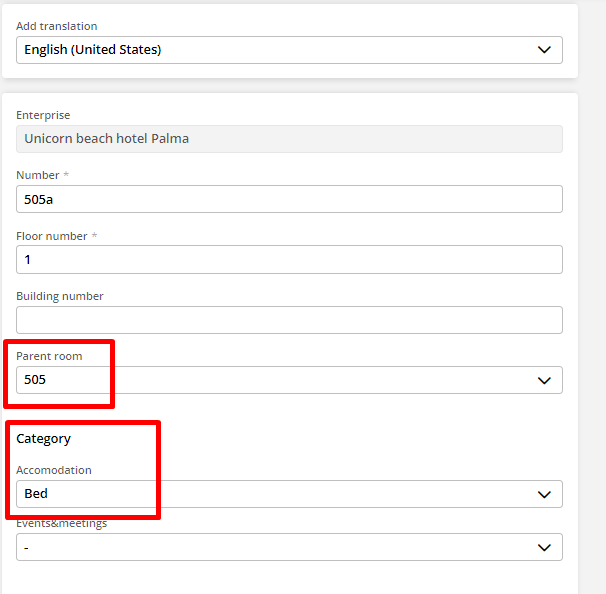Click the Unicorn beach hotel Palma field

[289, 139]
